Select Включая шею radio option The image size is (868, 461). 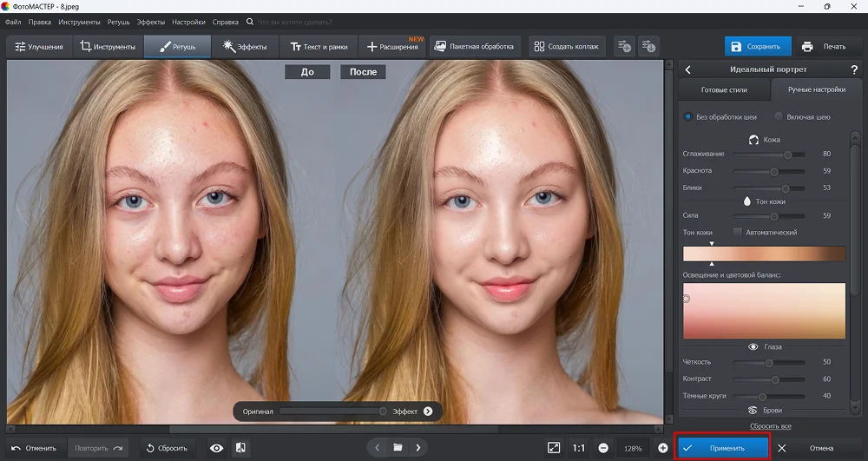click(x=779, y=117)
